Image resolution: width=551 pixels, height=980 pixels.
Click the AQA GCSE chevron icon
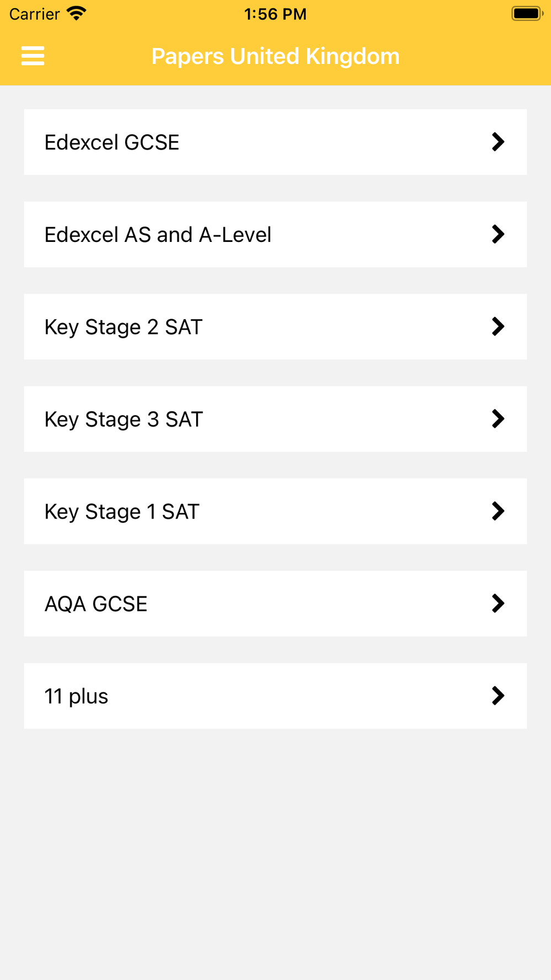click(x=498, y=604)
